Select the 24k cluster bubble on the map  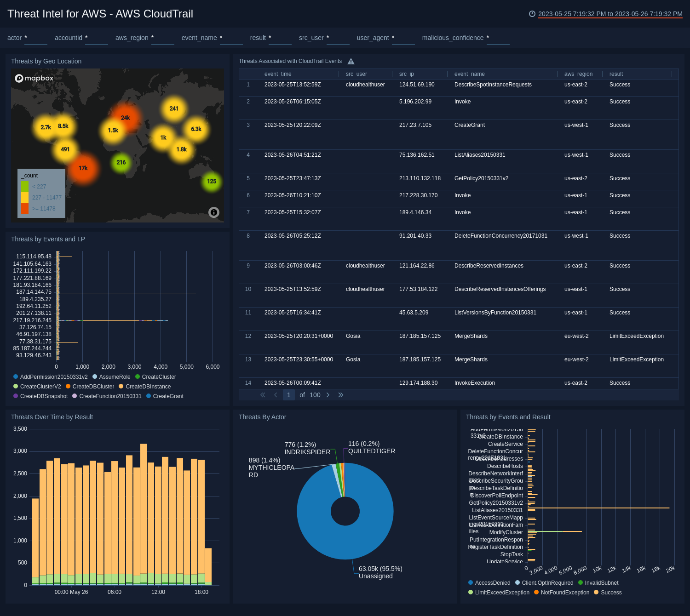point(125,118)
